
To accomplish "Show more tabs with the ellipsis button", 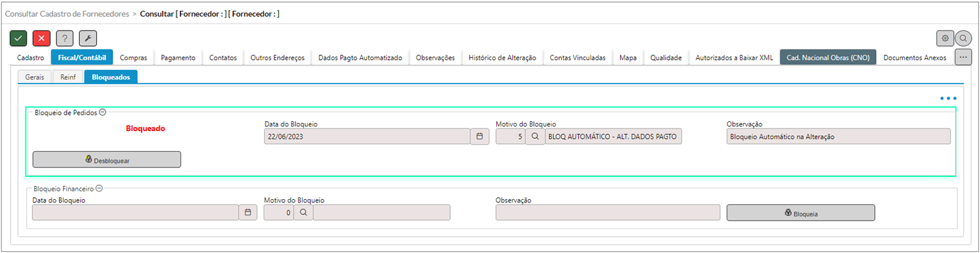I will click(963, 57).
